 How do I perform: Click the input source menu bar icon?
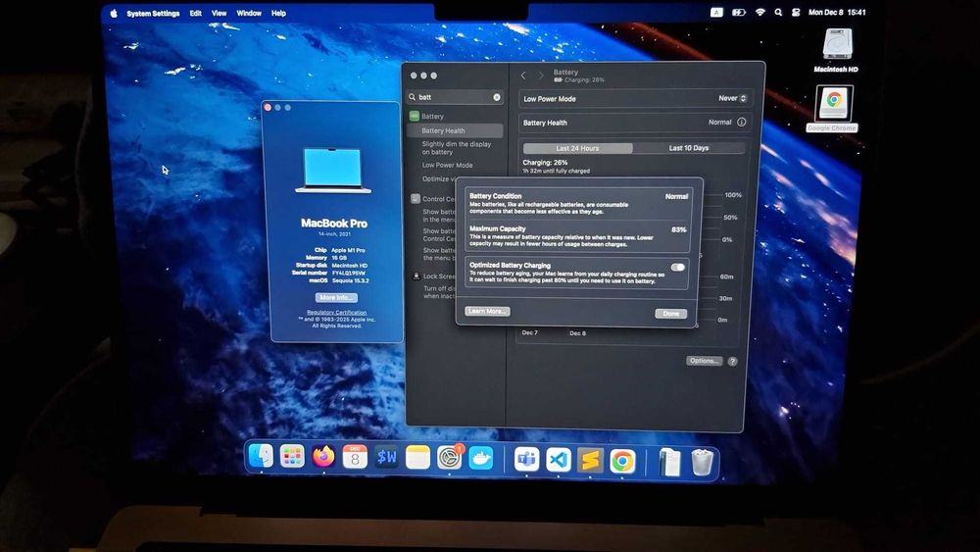pyautogui.click(x=716, y=13)
